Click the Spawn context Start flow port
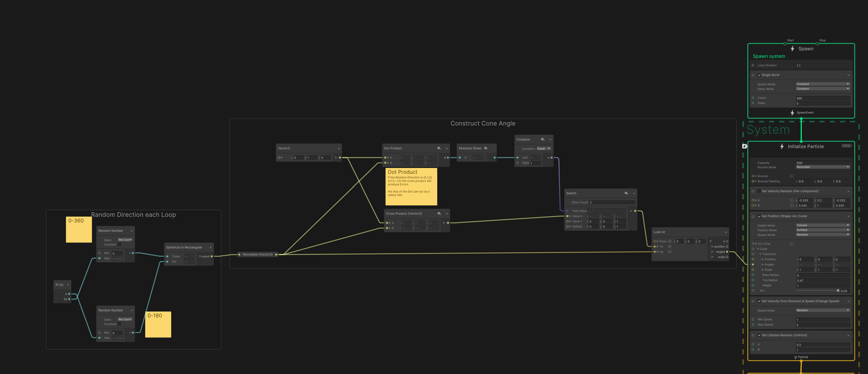Image resolution: width=868 pixels, height=374 pixels. point(785,43)
